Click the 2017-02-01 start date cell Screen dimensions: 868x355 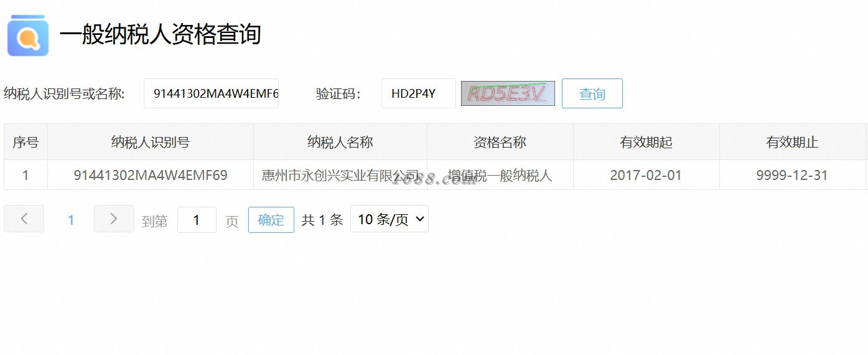coord(646,175)
